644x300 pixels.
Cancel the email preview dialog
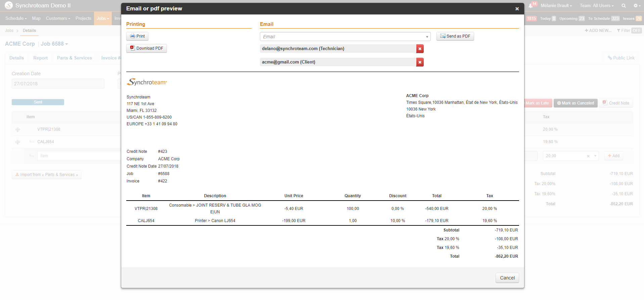click(x=507, y=278)
